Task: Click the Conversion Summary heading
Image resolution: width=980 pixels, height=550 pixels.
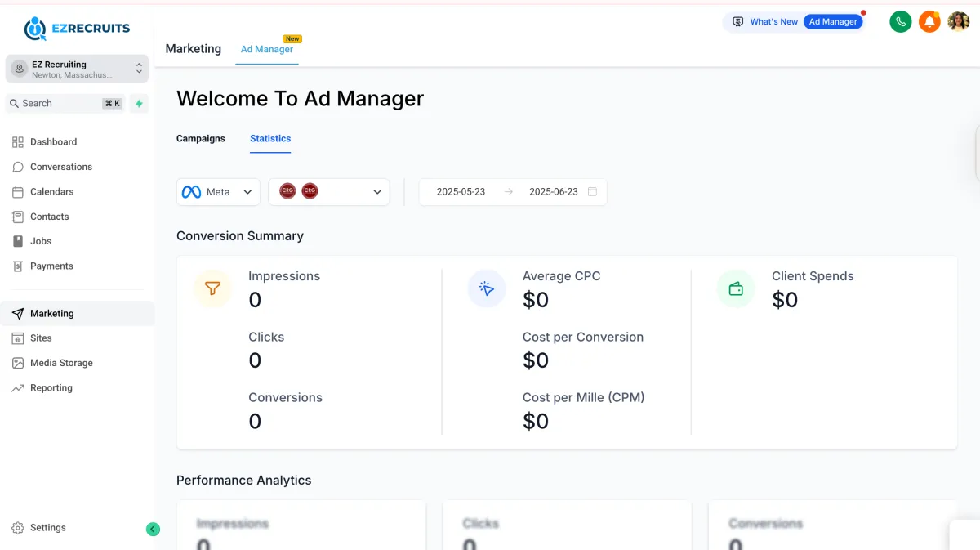Action: (x=240, y=236)
